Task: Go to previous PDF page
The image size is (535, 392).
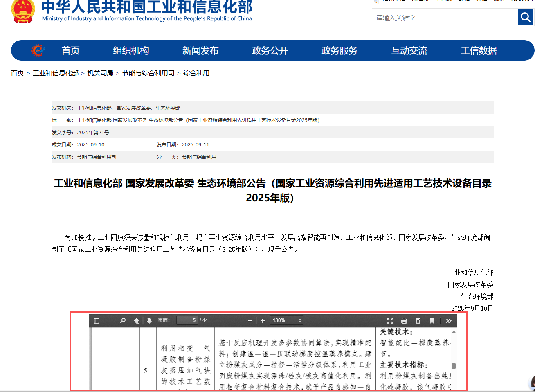Action: [x=137, y=321]
